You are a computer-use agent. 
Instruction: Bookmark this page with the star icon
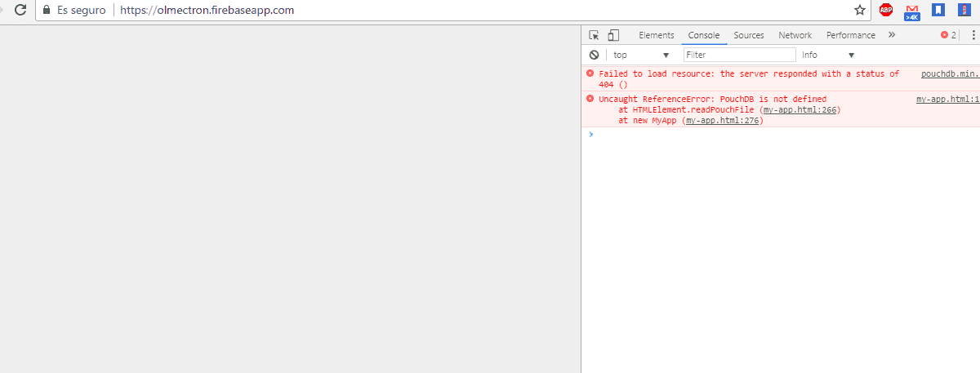(x=859, y=11)
